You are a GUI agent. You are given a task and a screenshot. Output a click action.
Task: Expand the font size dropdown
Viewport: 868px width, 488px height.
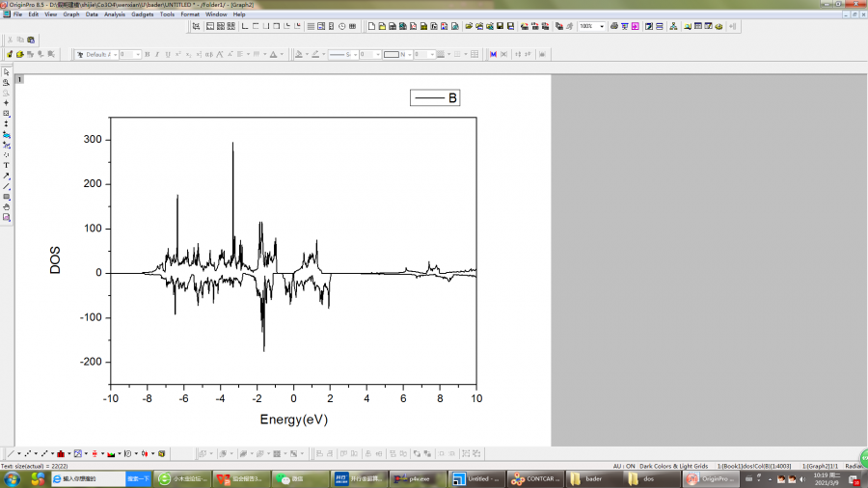(138, 54)
